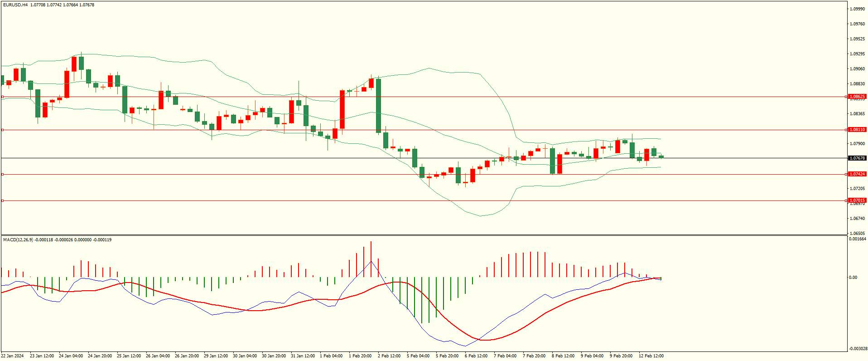
Task: Select the 0.00 level on the MACD scale
Action: [853, 278]
